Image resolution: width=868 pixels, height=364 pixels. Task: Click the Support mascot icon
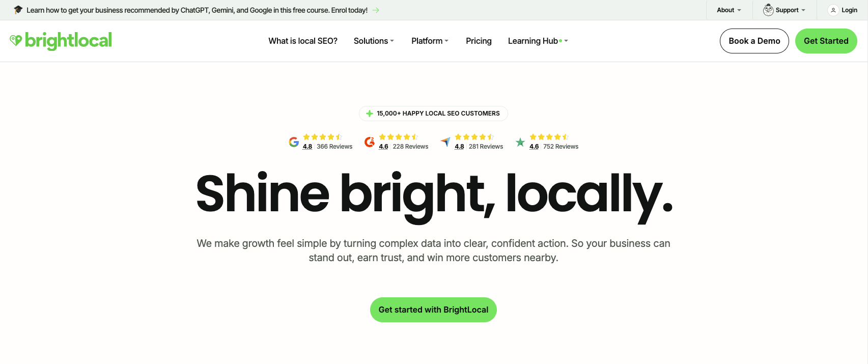tap(768, 10)
